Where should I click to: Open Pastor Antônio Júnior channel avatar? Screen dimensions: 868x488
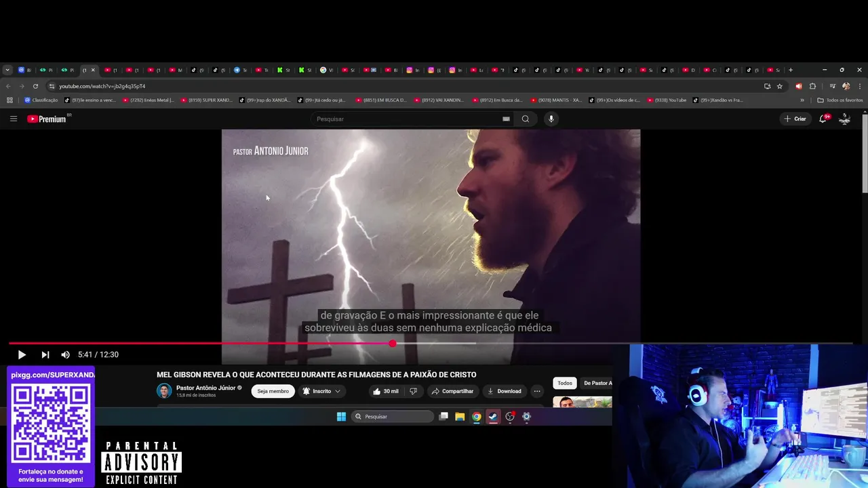pyautogui.click(x=164, y=391)
